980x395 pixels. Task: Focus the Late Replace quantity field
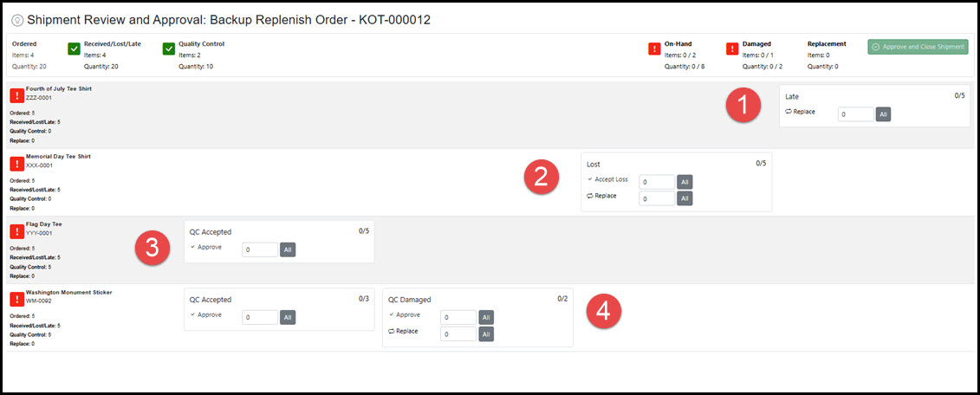[855, 113]
